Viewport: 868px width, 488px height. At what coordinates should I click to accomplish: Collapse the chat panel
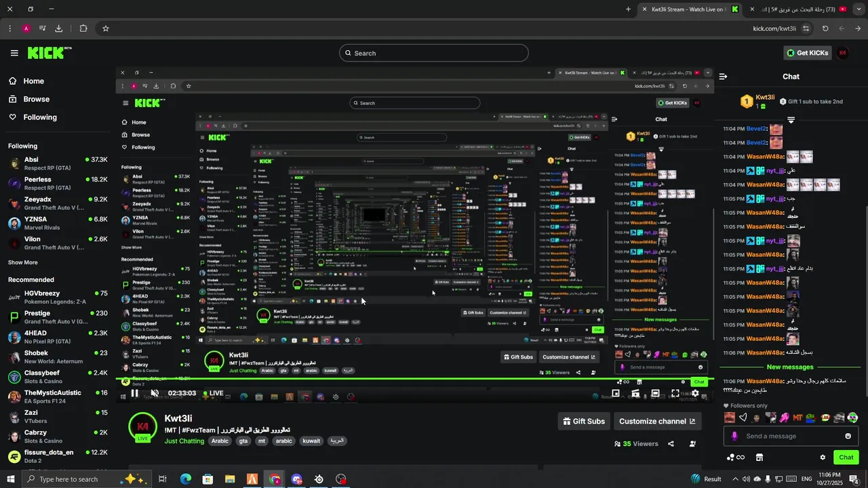point(723,77)
